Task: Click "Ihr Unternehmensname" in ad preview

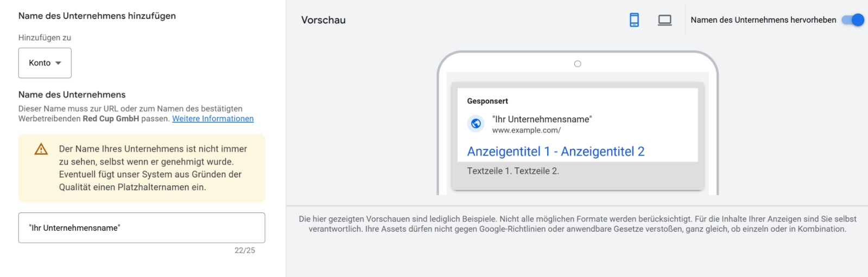Action: (542, 119)
